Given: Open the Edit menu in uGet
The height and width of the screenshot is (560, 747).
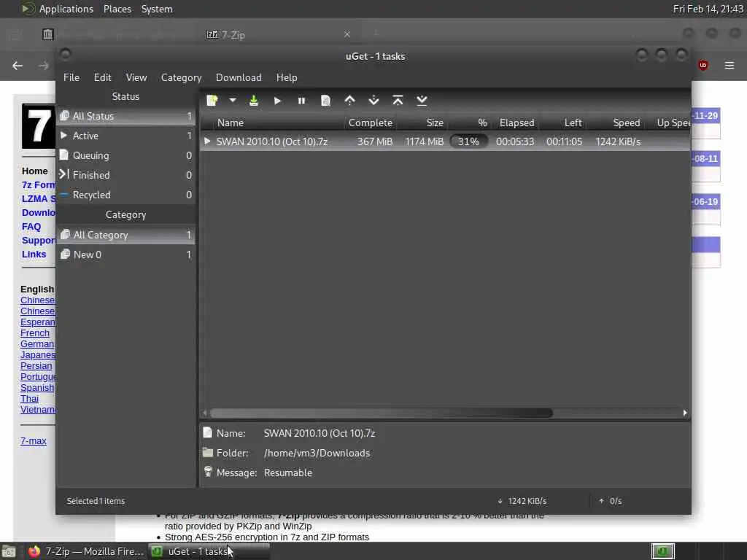Looking at the screenshot, I should (x=102, y=77).
